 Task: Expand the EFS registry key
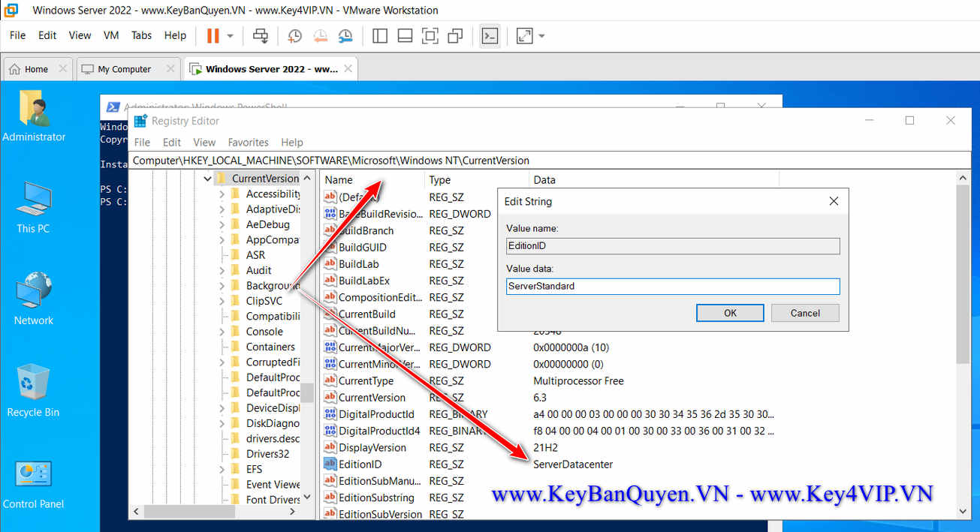tap(222, 469)
